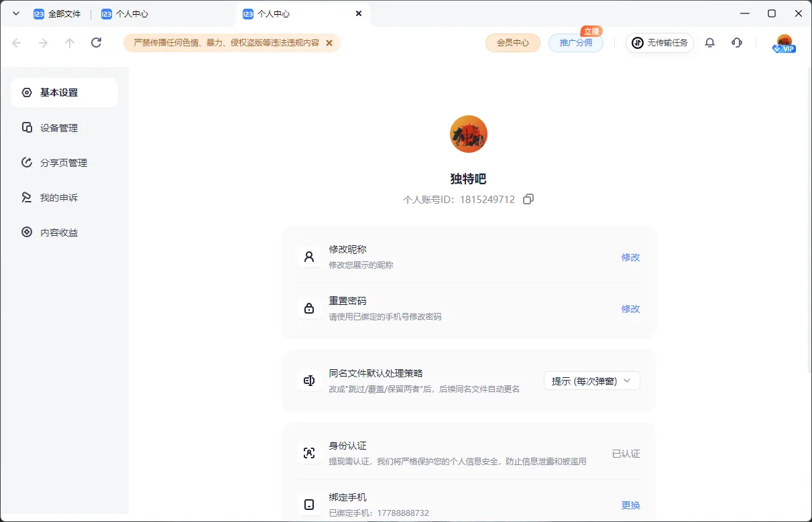
Task: Open the 提示 (每次弹窗) dropdown
Action: pyautogui.click(x=592, y=381)
